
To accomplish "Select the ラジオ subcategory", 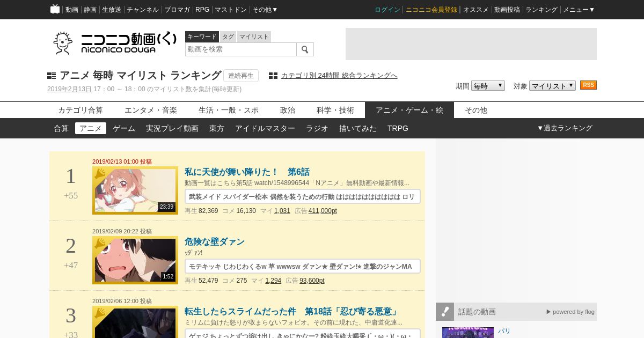I will point(317,128).
